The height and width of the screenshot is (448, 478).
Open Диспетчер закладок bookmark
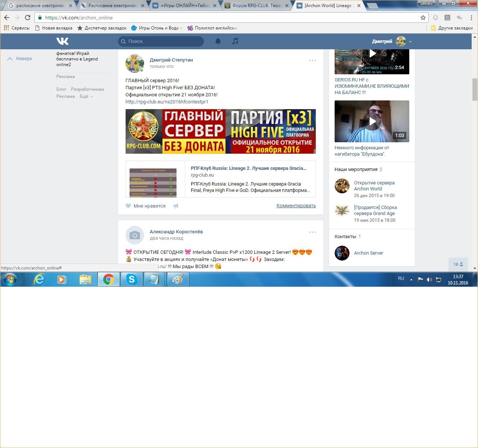click(102, 28)
